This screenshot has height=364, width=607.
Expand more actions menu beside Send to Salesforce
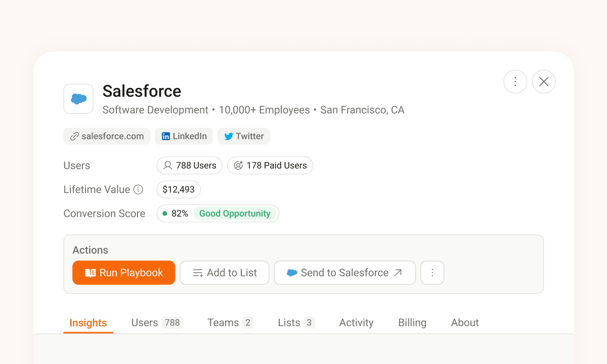[x=432, y=272]
